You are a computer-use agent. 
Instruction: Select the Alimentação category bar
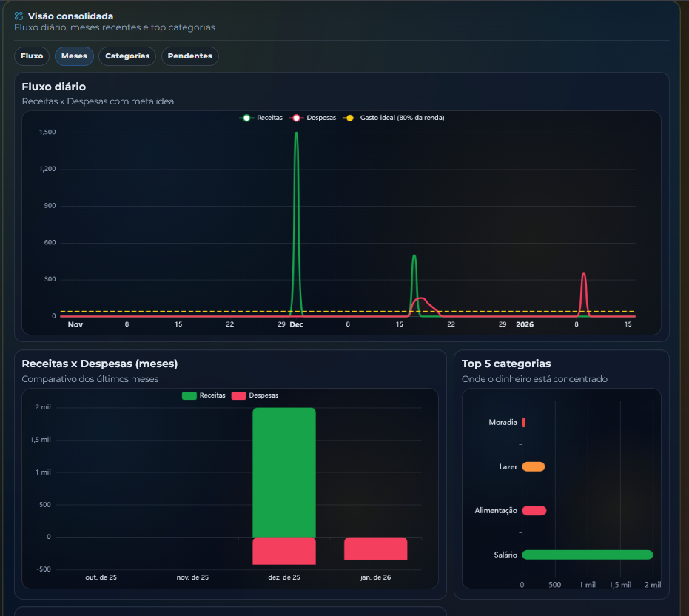(x=534, y=511)
